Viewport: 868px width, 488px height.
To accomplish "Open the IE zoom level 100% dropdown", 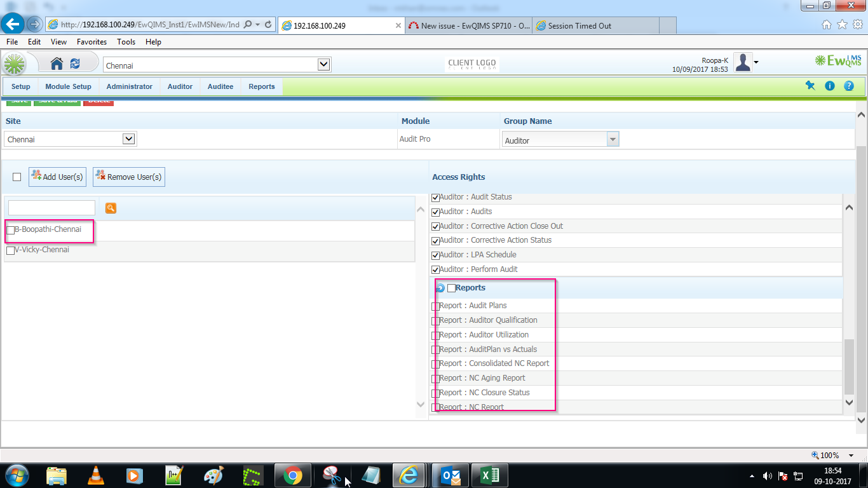I will point(852,455).
